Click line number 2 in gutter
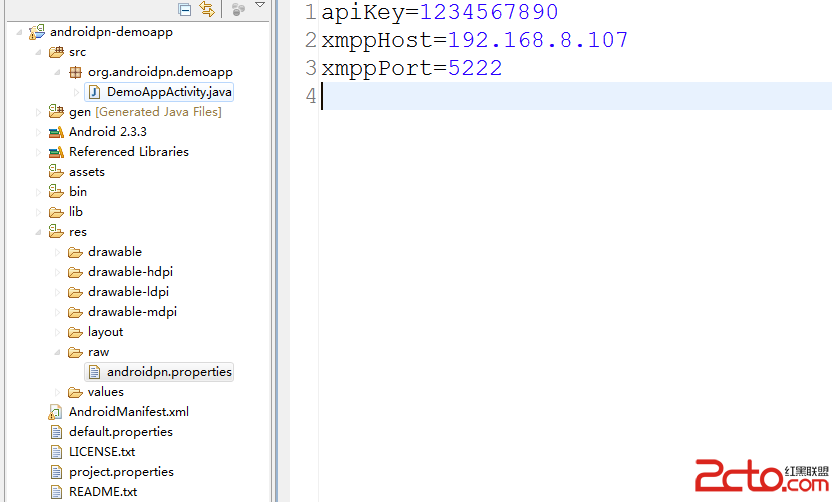The width and height of the screenshot is (832, 502). click(311, 40)
